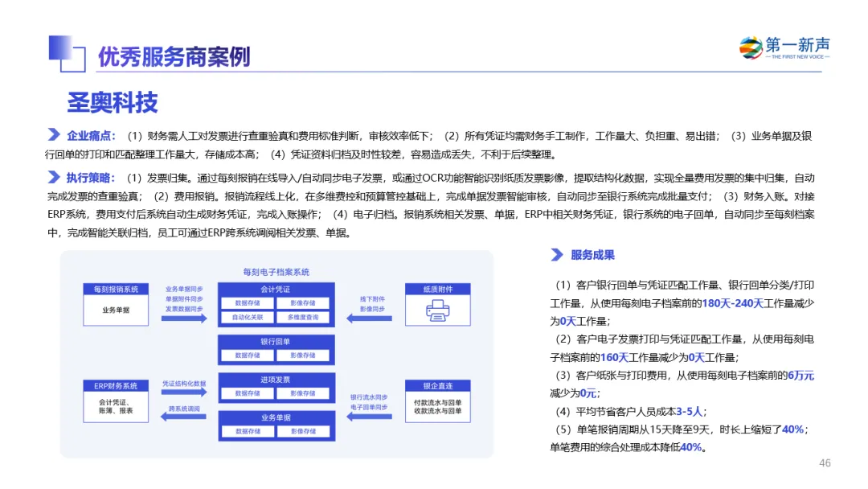
Task: Click the 多维度查询 cell
Action: (303, 318)
